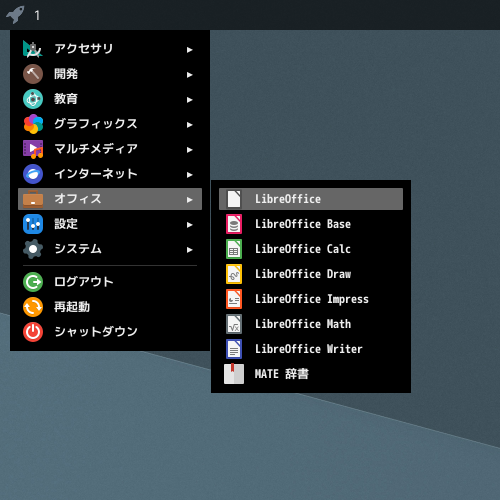The width and height of the screenshot is (500, 500).
Task: Open the 開発 menu category
Action: point(110,74)
